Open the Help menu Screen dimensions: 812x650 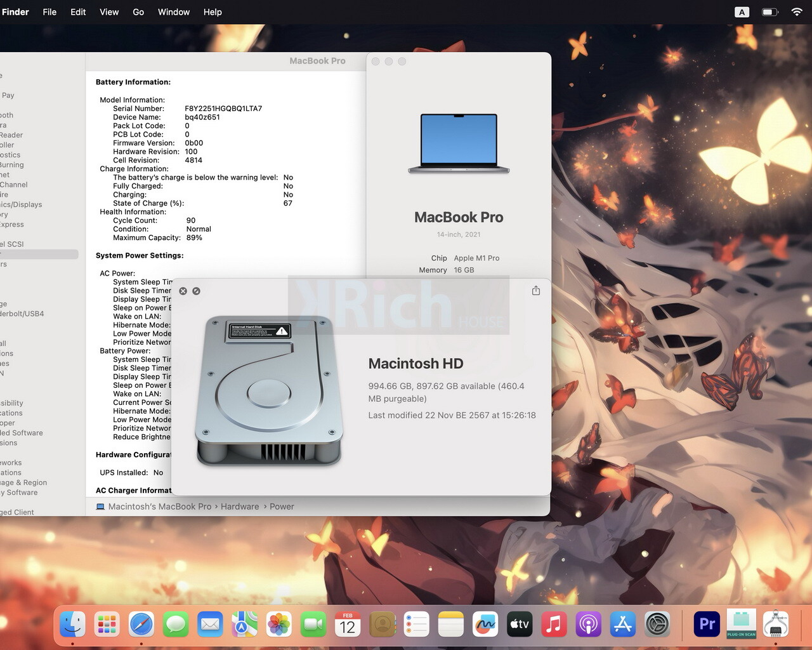point(213,12)
